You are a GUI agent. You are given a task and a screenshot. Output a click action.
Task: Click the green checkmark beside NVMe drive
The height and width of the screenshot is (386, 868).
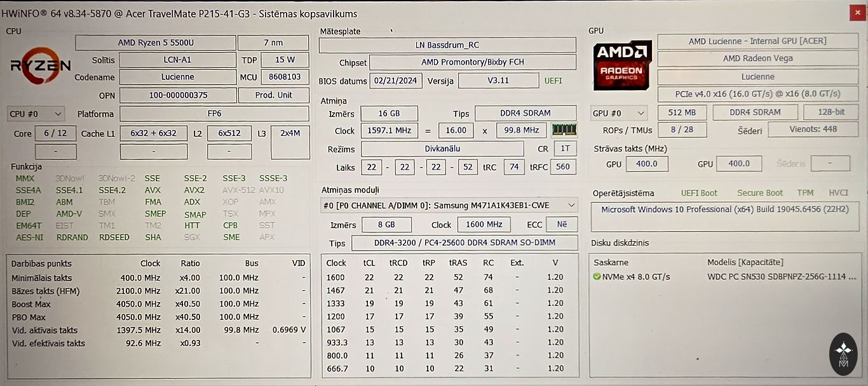tap(597, 277)
